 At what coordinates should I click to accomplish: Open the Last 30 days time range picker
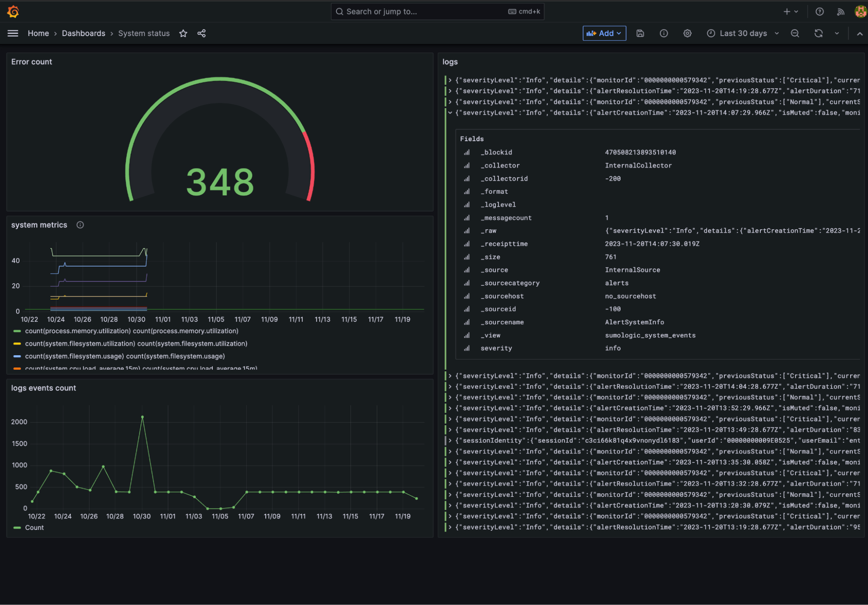click(x=743, y=33)
